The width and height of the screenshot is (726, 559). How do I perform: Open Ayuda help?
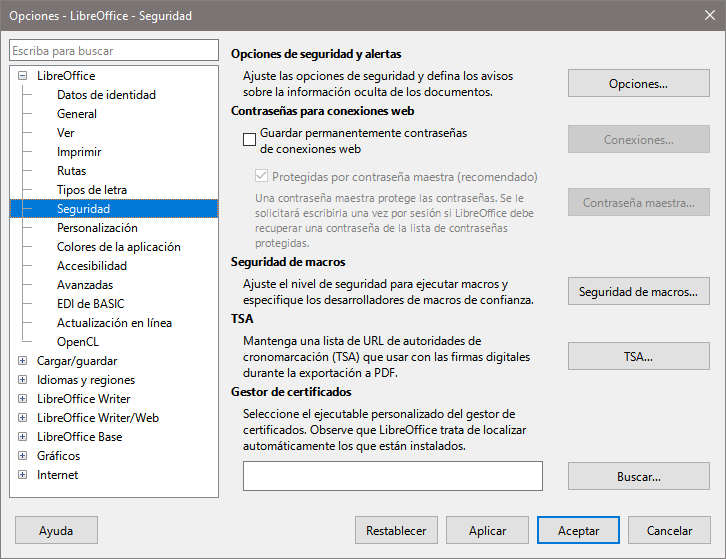click(x=56, y=530)
